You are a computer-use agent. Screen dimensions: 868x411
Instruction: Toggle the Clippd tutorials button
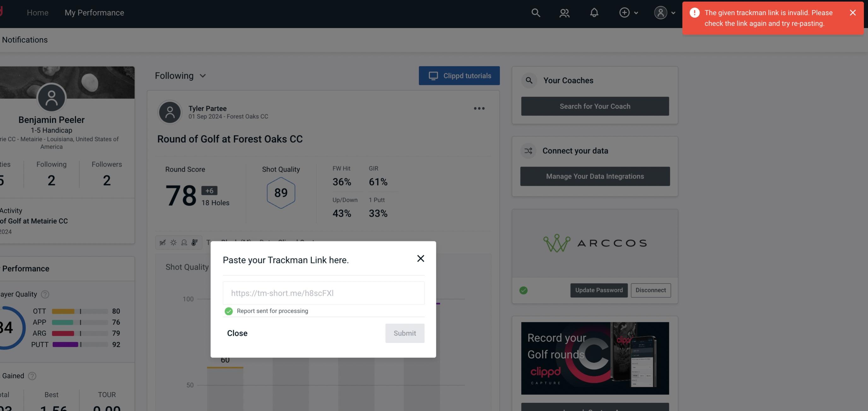coord(460,75)
